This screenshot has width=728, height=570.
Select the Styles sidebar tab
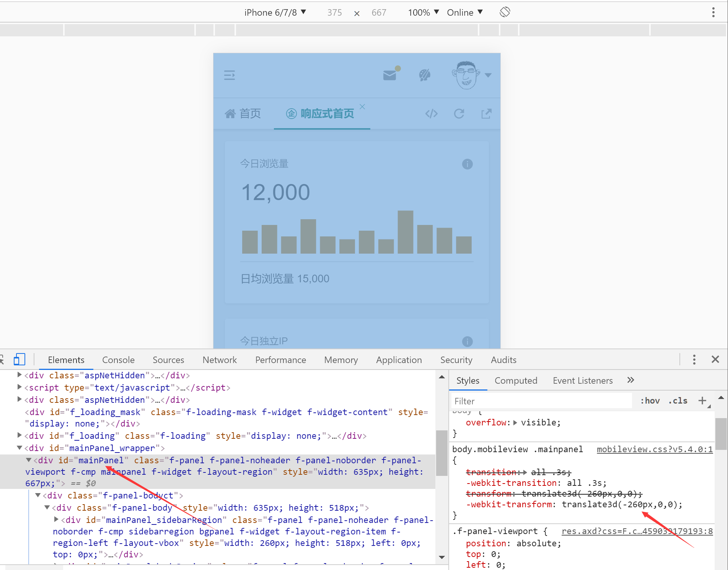point(468,381)
